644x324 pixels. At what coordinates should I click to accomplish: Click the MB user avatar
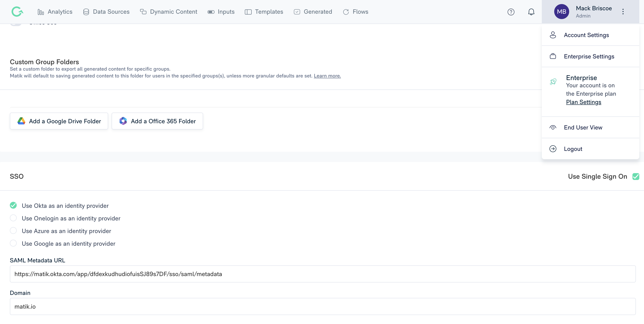point(561,12)
